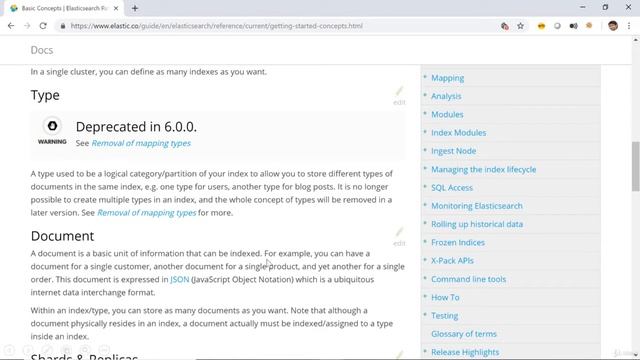Click the blocked-content icon in address bar
Image resolution: width=640 pixels, height=360 pixels.
click(x=505, y=26)
